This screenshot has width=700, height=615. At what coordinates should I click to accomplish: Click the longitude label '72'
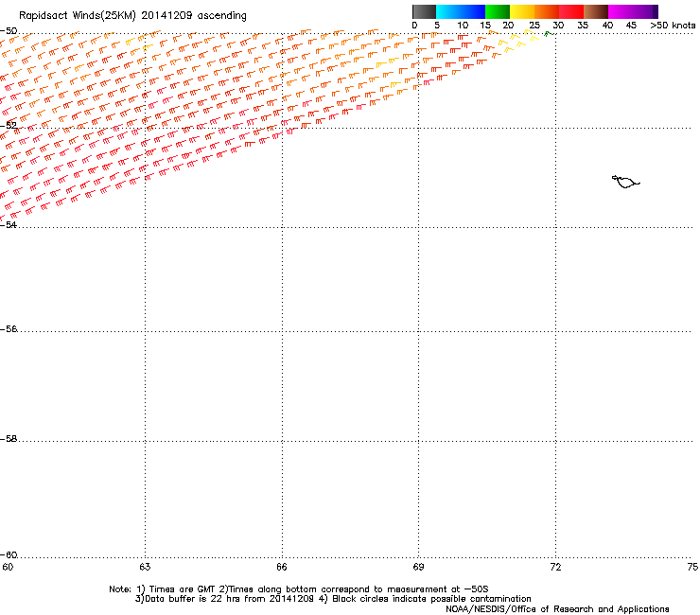[555, 567]
